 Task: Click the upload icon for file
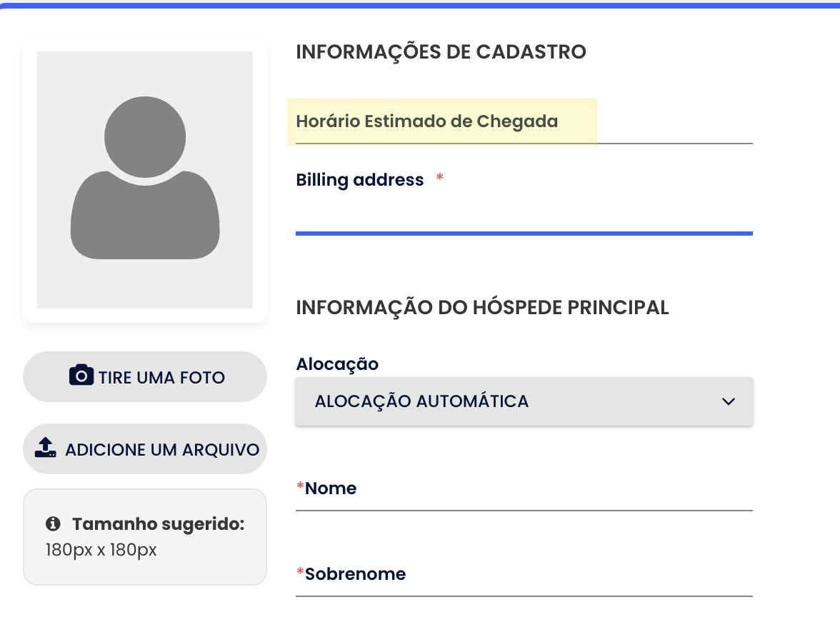[x=46, y=448]
